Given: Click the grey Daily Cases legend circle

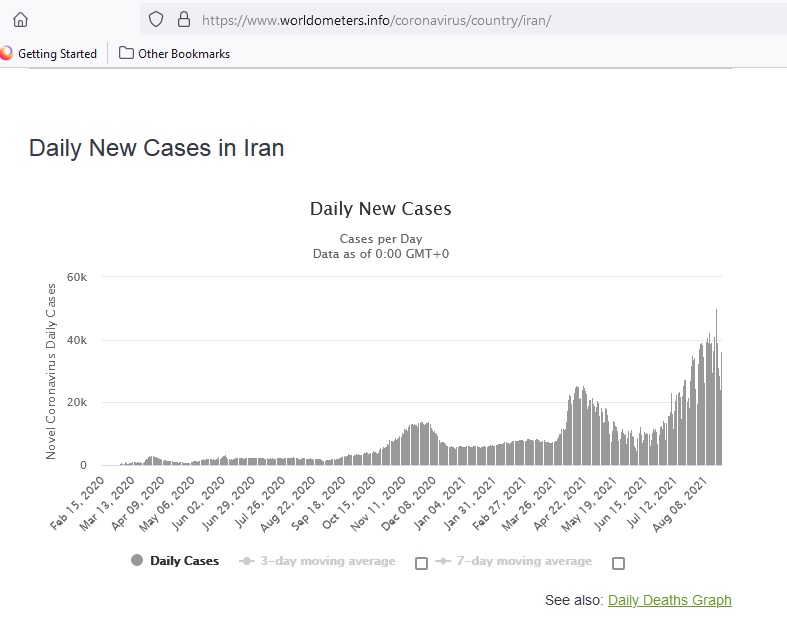Looking at the screenshot, I should [x=137, y=560].
